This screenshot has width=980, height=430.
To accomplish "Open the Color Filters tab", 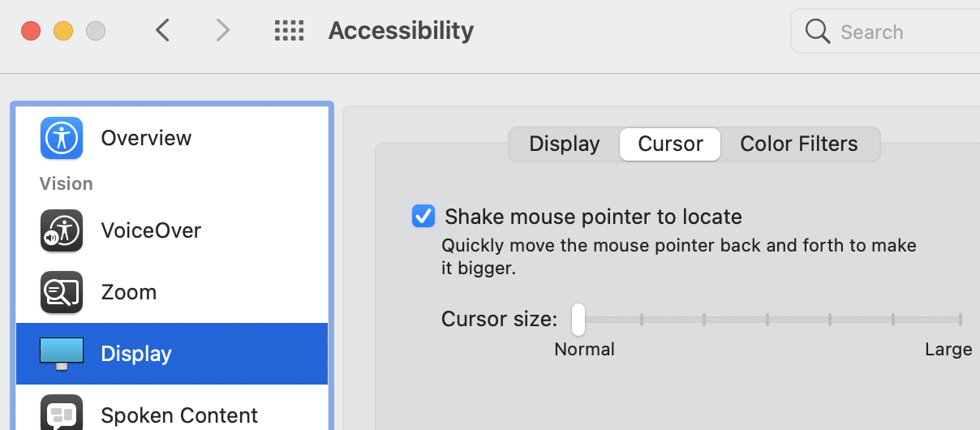I will pos(798,144).
